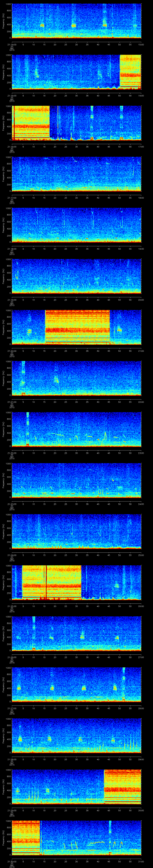The image size is (153, 868).
Task: Click the "Frequency (Hz)" axis label of the 21:14:00 panel
Action: [3, 21]
